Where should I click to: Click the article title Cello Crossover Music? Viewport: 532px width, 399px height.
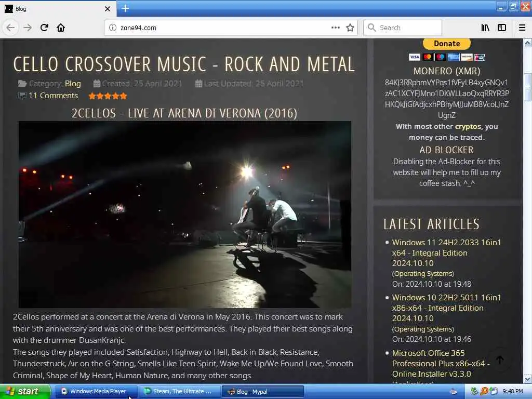184,64
